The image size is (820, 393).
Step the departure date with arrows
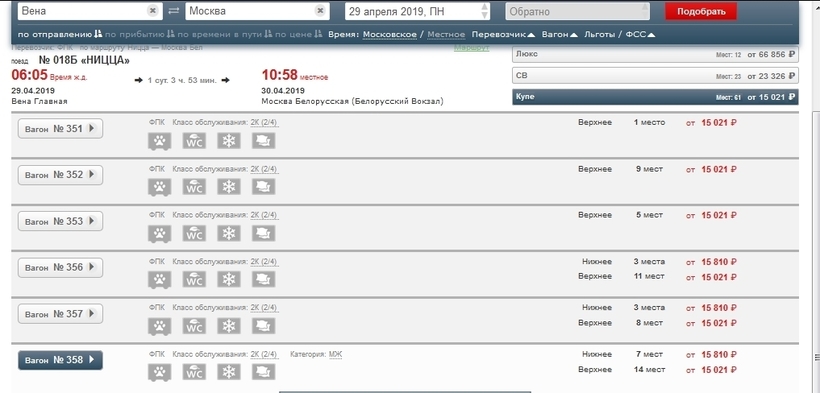coord(485,11)
